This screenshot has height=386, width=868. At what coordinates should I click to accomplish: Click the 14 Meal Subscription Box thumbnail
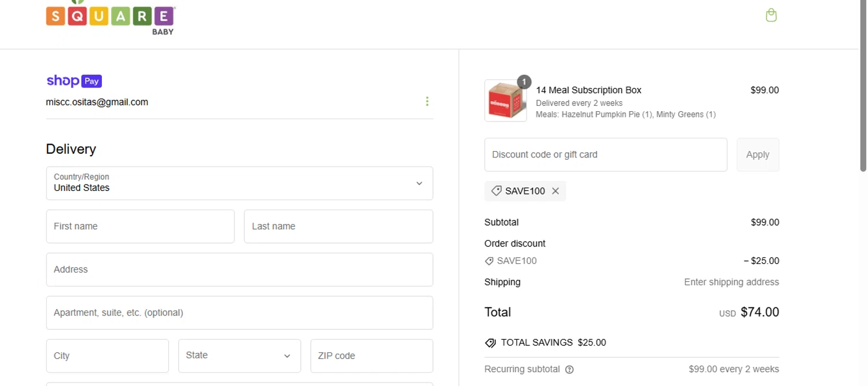click(505, 101)
